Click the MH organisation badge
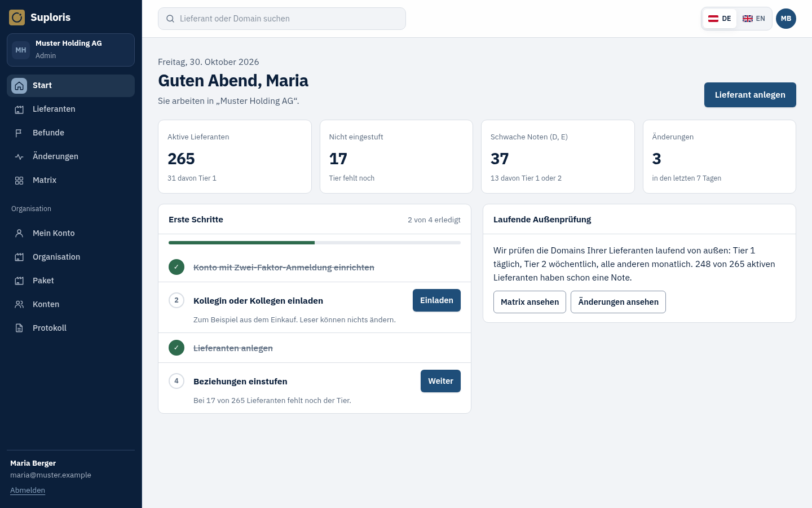Image resolution: width=812 pixels, height=508 pixels. [x=21, y=50]
